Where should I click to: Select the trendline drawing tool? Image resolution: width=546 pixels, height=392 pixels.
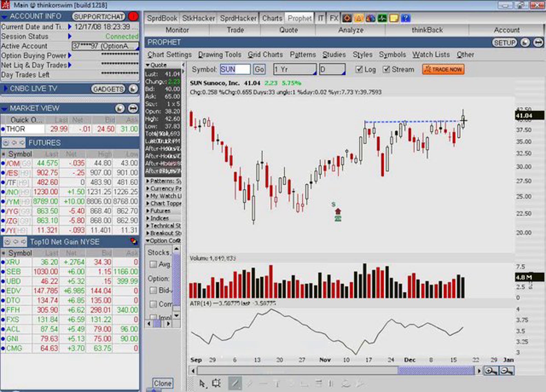(235, 383)
